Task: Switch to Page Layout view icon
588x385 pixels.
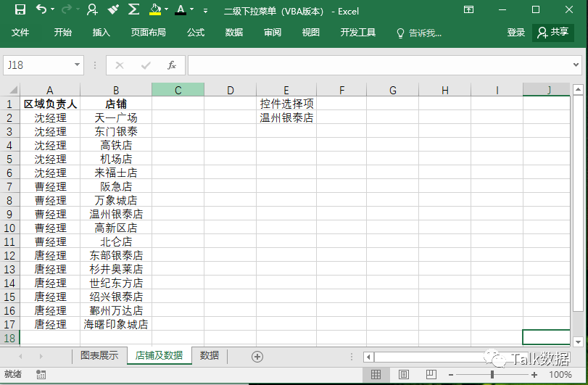Action: tap(404, 375)
